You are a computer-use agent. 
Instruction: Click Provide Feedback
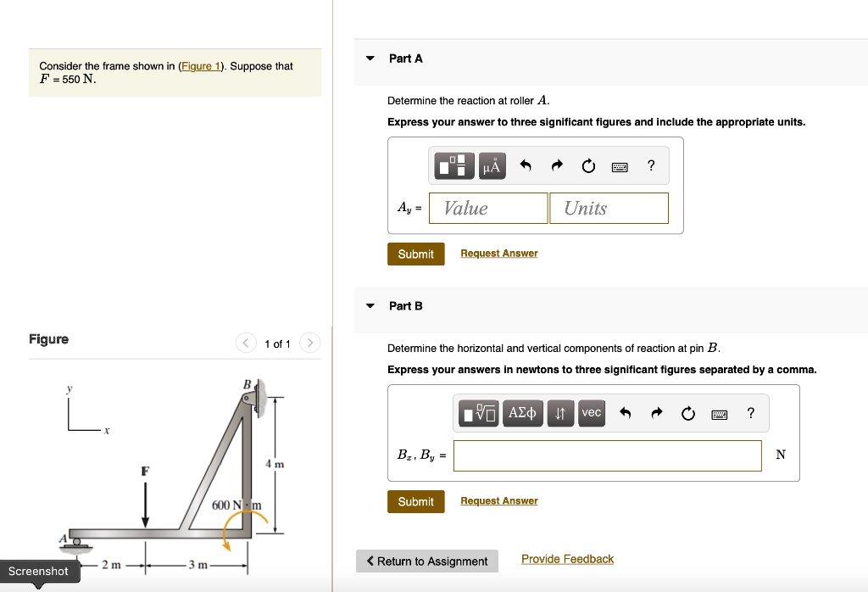click(567, 558)
